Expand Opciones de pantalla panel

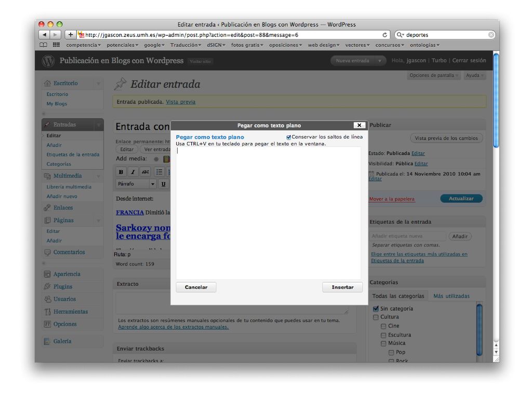(x=434, y=75)
